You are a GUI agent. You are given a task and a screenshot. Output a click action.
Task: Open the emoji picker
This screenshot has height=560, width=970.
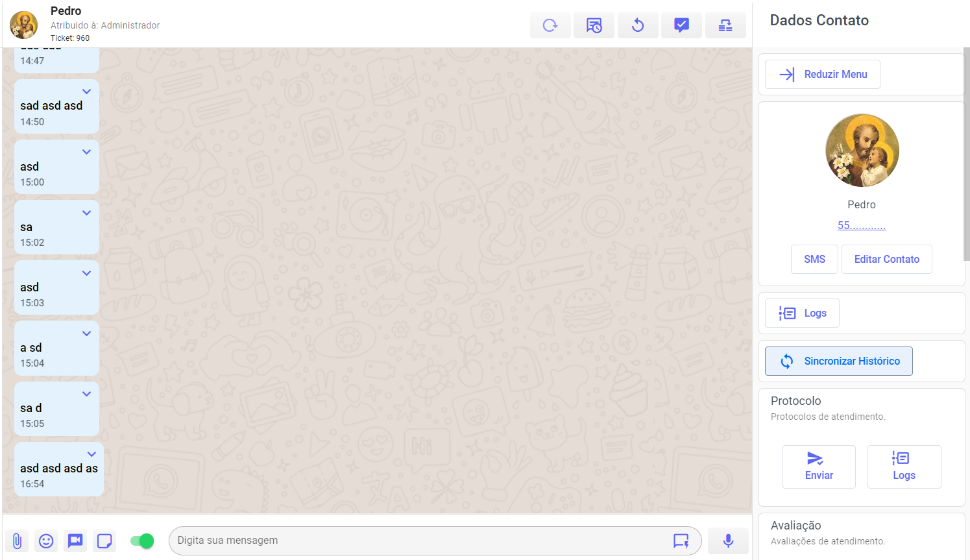click(46, 541)
